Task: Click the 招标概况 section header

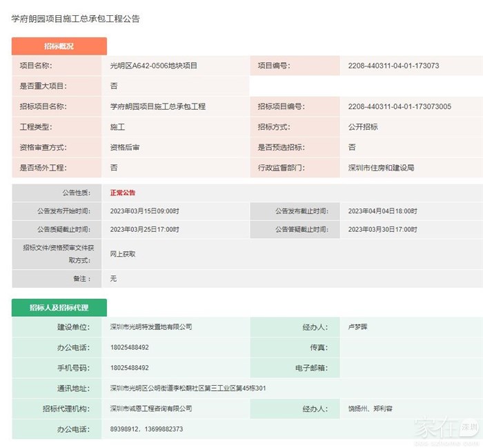Action: [59, 46]
